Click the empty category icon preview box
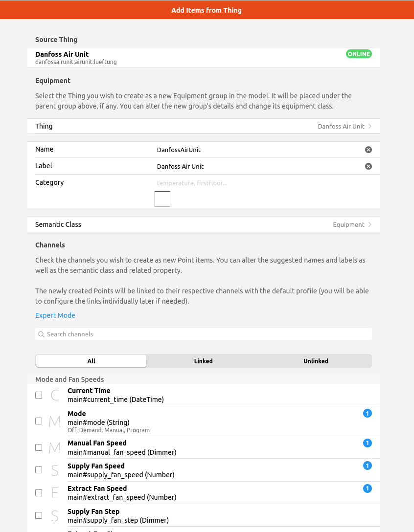This screenshot has width=414, height=532. 162,199
